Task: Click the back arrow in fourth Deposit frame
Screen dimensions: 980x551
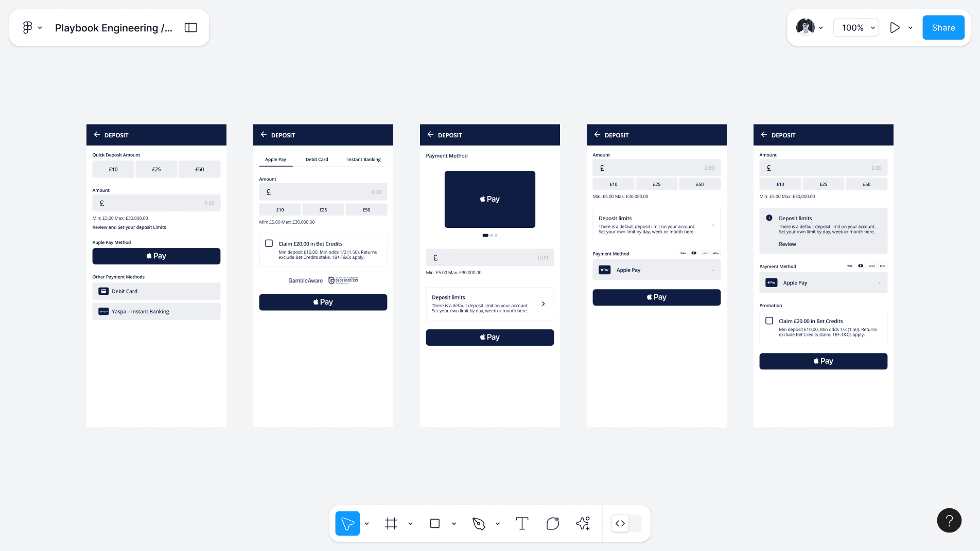Action: (x=597, y=134)
